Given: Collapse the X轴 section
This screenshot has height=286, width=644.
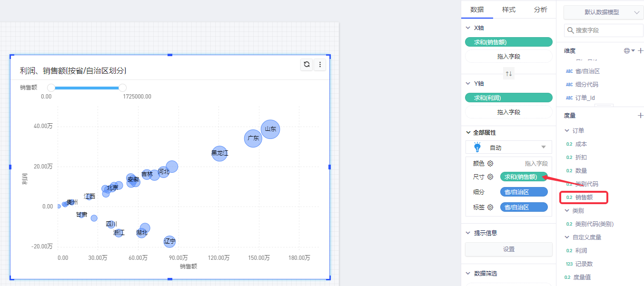Looking at the screenshot, I should [x=468, y=28].
